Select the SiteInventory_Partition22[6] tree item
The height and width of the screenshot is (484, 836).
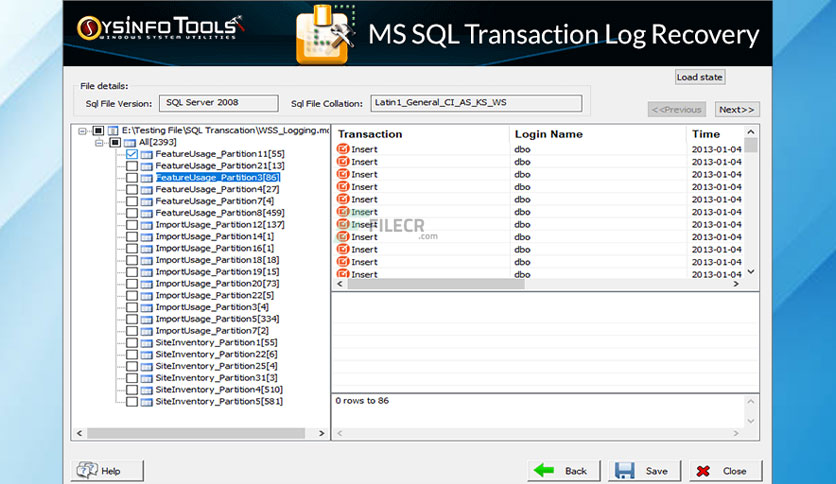(216, 354)
